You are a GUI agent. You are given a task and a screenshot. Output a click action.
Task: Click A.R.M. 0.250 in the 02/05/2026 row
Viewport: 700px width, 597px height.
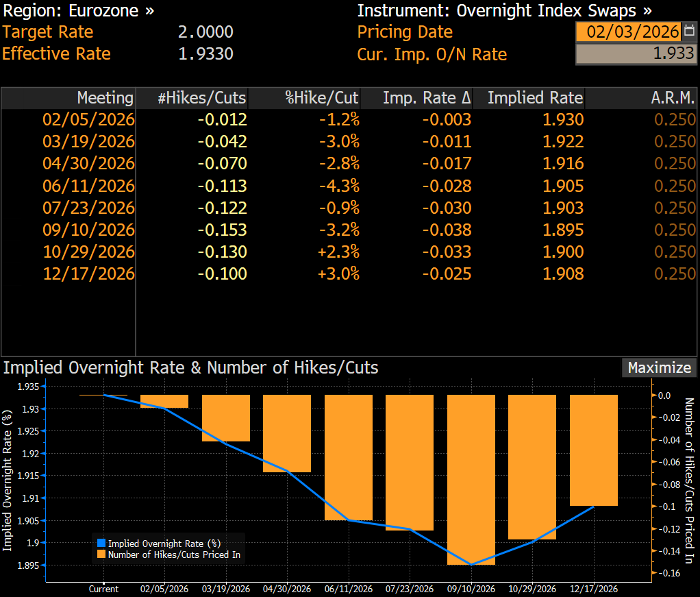(675, 120)
